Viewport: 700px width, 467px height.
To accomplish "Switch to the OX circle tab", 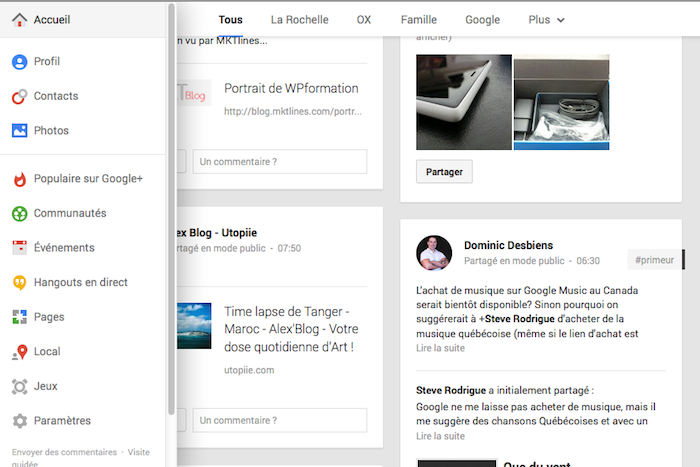I will point(364,20).
